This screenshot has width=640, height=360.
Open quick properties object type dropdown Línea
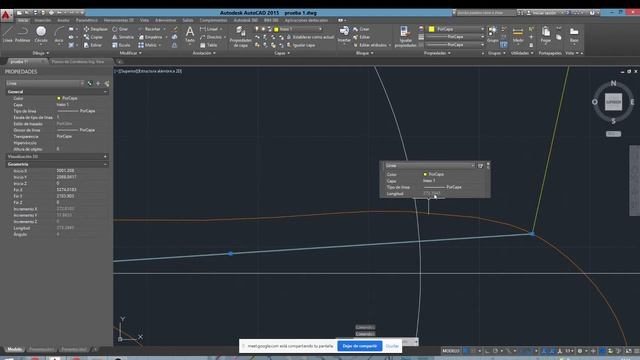tap(429, 166)
